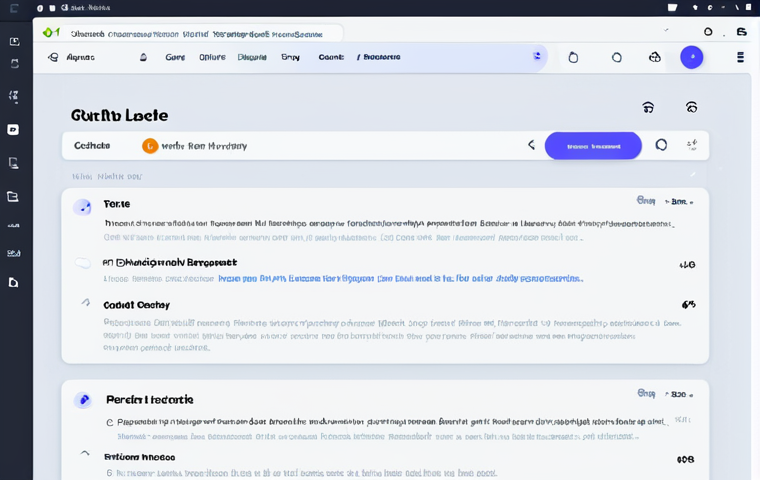760x480 pixels.
Task: Open the hamburger menu at toolbar right end
Action: (740, 57)
